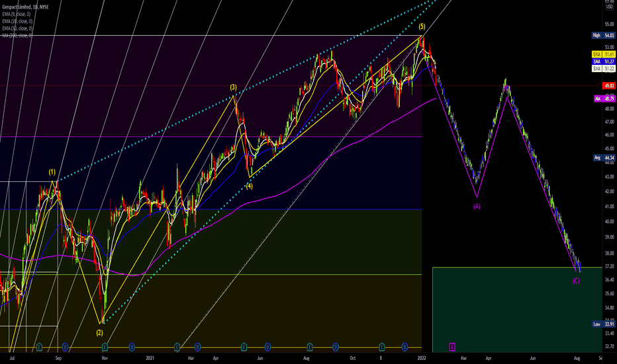Select the MA (200, close, 0) legend entry
Viewport: 617px width, 364px height.
pos(17,36)
